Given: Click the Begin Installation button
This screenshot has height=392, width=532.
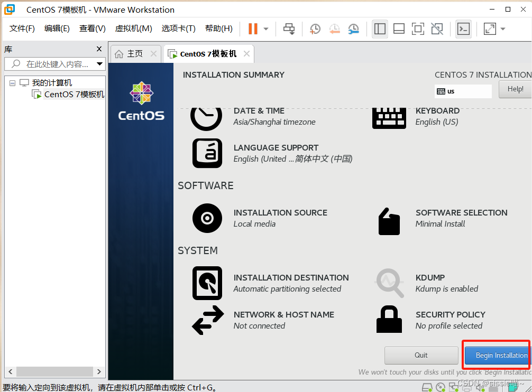Looking at the screenshot, I should coord(498,355).
